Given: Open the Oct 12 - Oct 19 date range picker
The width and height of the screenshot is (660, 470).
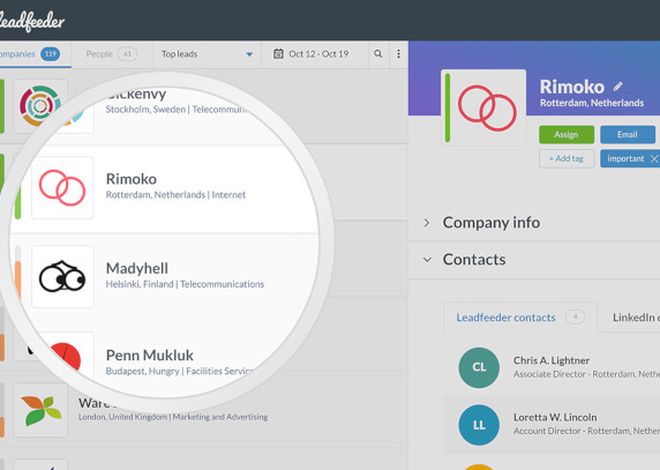Looking at the screenshot, I should [315, 54].
